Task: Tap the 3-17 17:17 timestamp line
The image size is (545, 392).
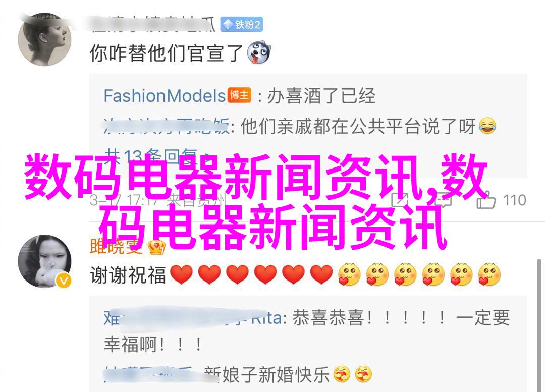Action: pyautogui.click(x=158, y=200)
